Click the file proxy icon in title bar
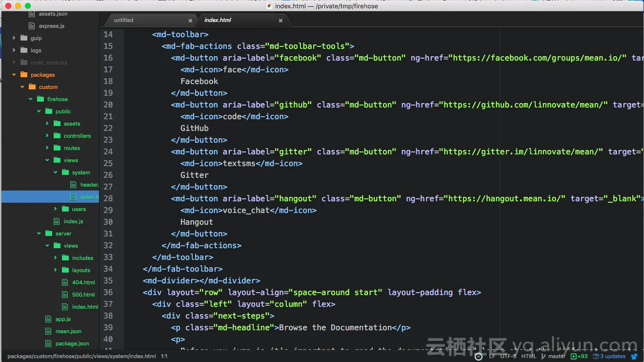This screenshot has width=644, height=362. 269,6
